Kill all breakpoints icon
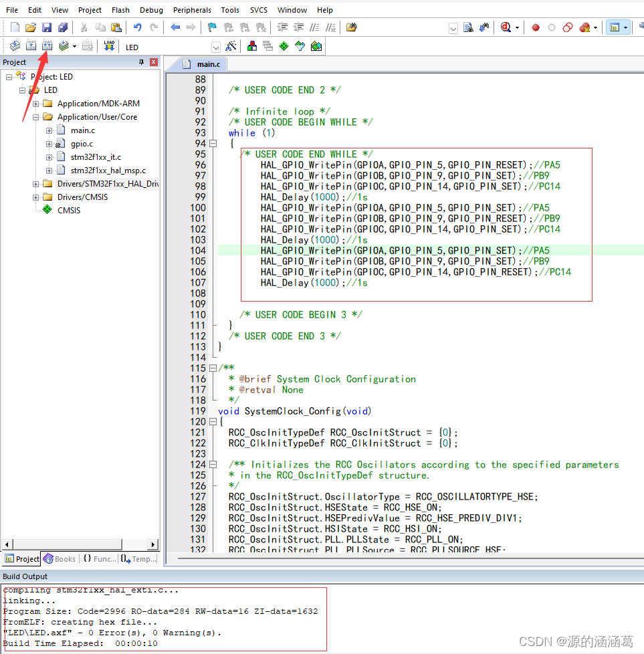This screenshot has height=654, width=644. click(584, 27)
